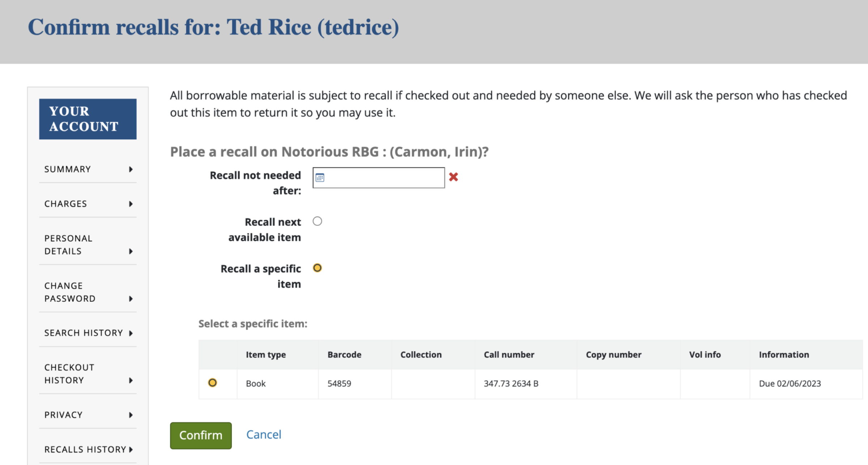Open the Summary account section

[x=68, y=169]
